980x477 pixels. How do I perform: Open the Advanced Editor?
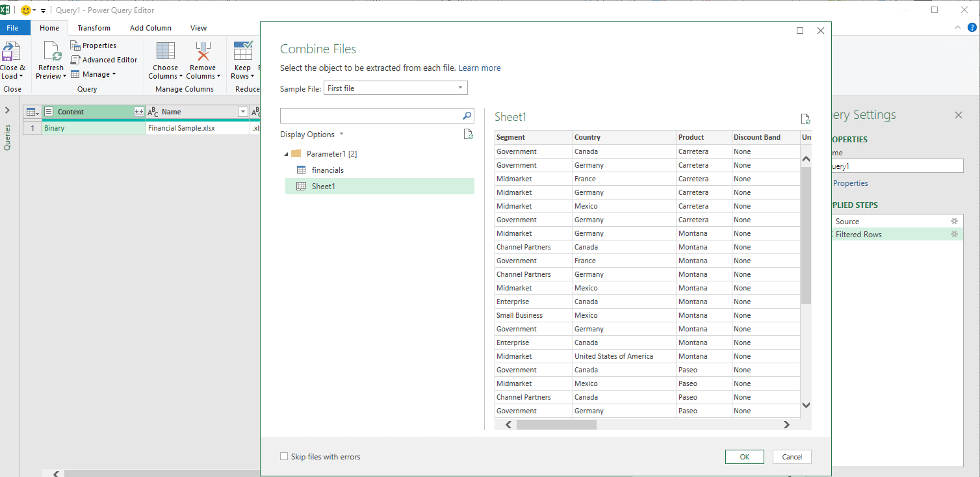104,60
